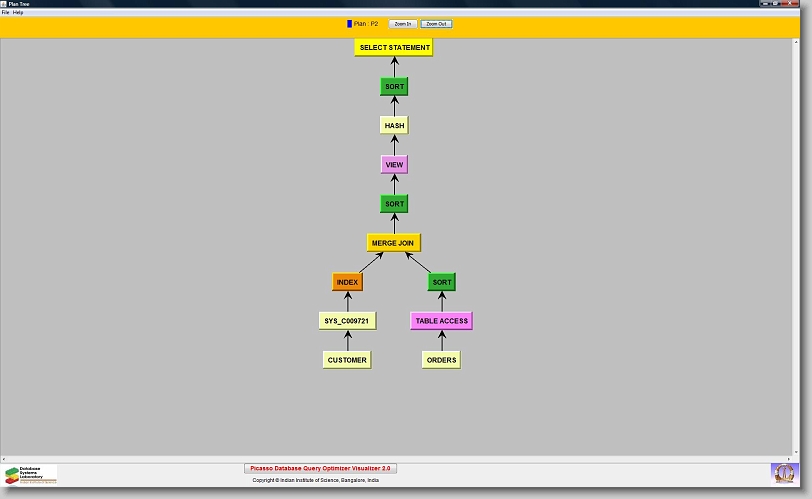Click the TABLE ACCESS node
Screen dimensions: 812x499
click(x=441, y=321)
